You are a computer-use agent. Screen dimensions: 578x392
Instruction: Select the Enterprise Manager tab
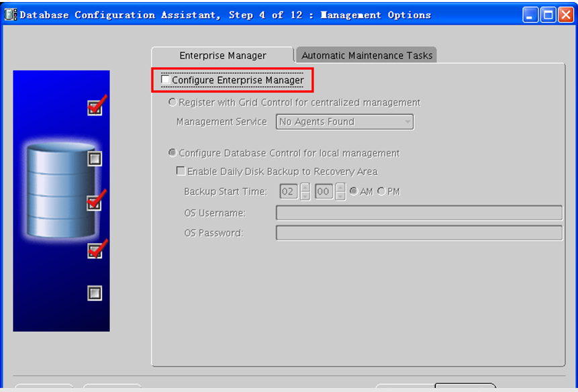(x=223, y=55)
